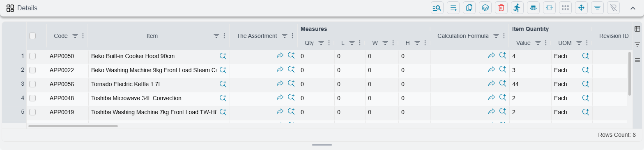Image resolution: width=644 pixels, height=150 pixels.
Task: Click the side strip hamburger menu icon
Action: [x=637, y=60]
